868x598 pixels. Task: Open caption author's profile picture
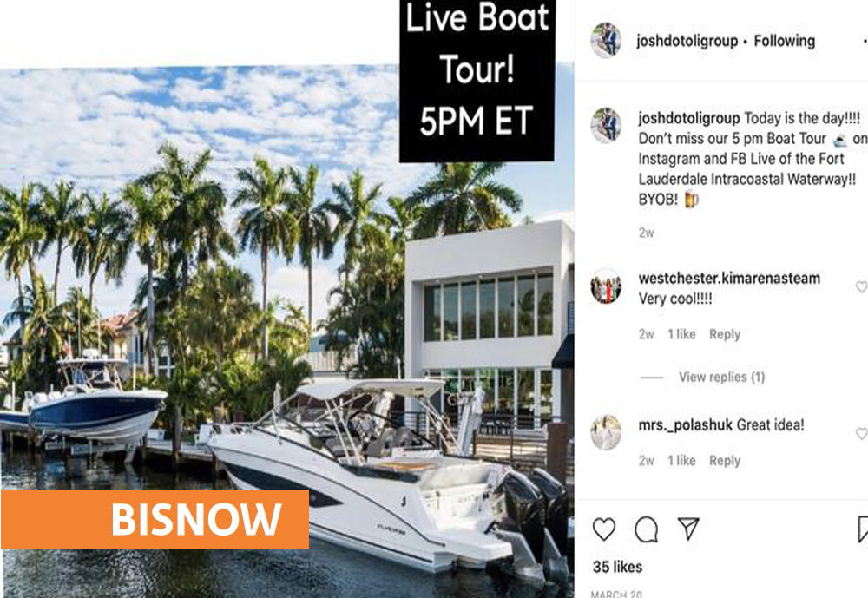tap(606, 125)
